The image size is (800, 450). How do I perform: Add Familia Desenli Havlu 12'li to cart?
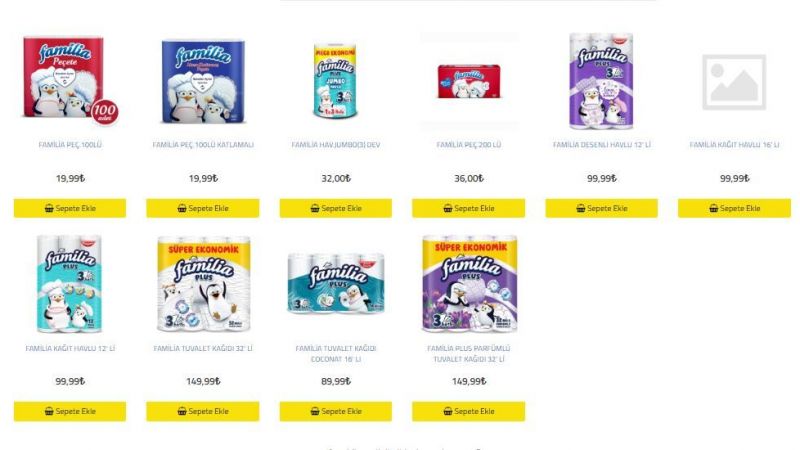coord(602,208)
